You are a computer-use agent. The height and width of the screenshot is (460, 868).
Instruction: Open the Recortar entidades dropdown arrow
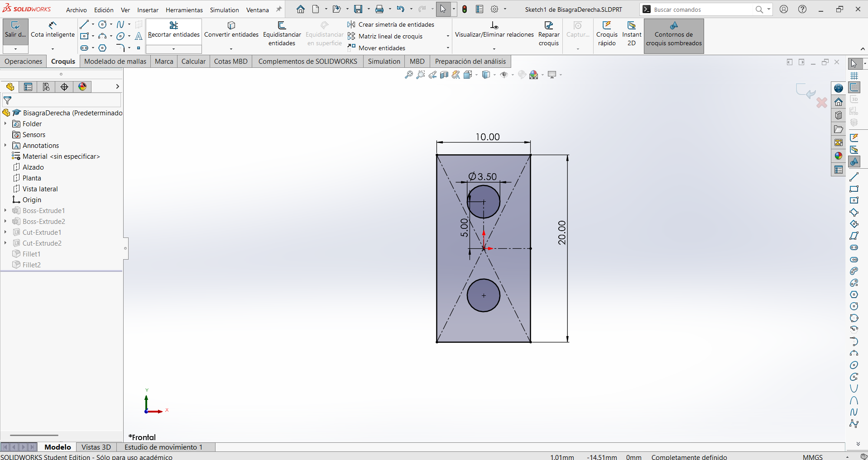click(x=174, y=49)
